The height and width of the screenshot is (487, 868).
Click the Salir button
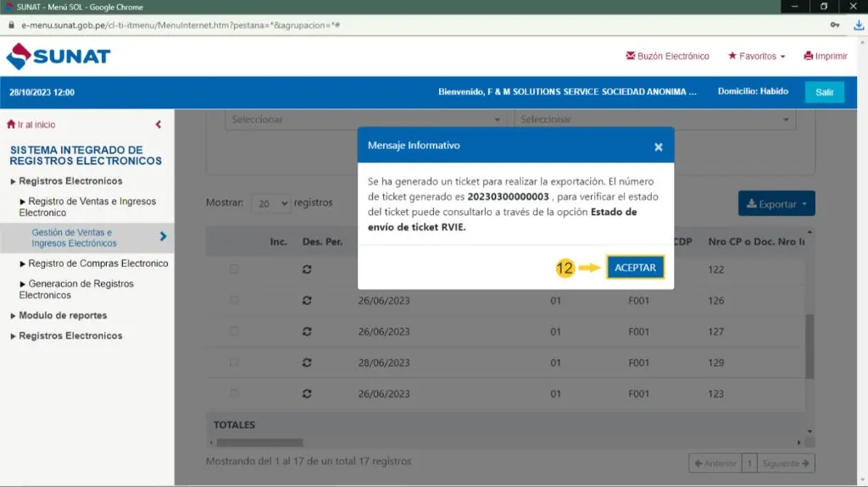tap(824, 92)
